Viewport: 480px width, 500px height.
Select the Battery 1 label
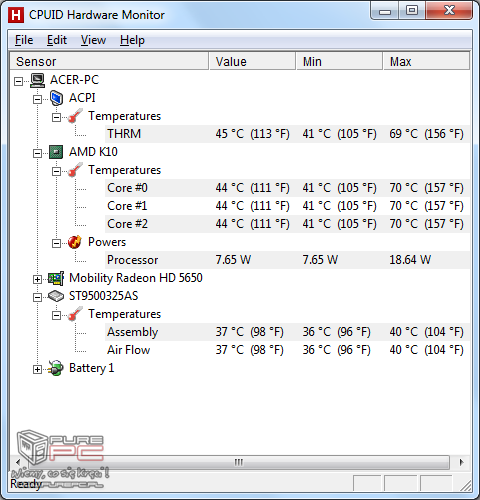[x=92, y=368]
